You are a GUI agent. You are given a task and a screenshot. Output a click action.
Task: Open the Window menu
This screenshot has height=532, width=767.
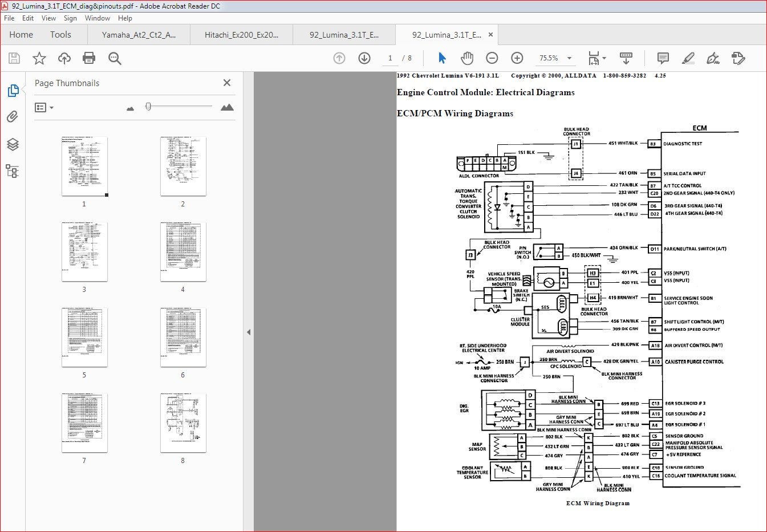pyautogui.click(x=98, y=18)
